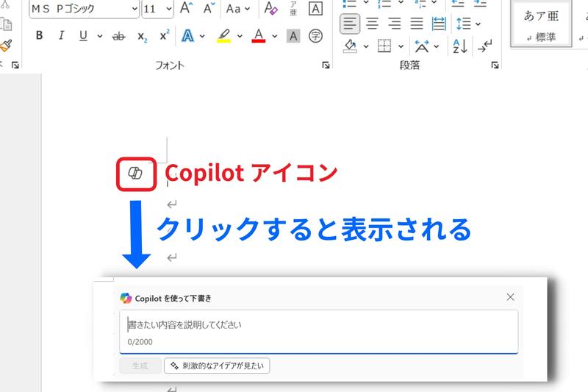Toggle underline on selected text

tap(83, 35)
